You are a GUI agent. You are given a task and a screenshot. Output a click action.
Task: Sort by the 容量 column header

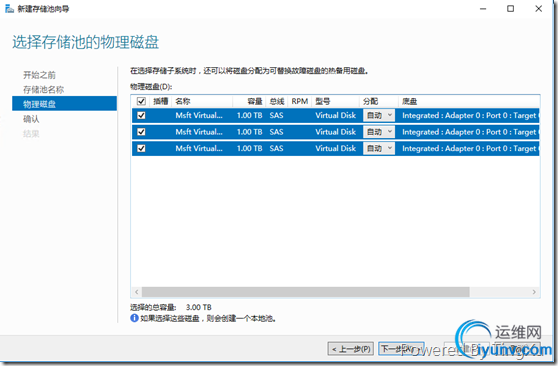(x=249, y=101)
